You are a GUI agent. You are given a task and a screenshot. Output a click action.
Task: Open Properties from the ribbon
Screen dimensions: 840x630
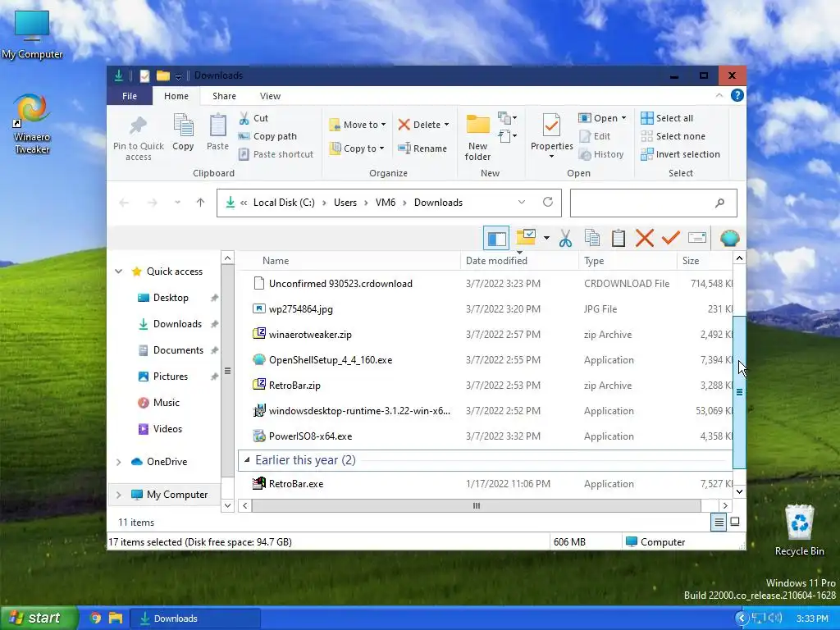pyautogui.click(x=552, y=135)
